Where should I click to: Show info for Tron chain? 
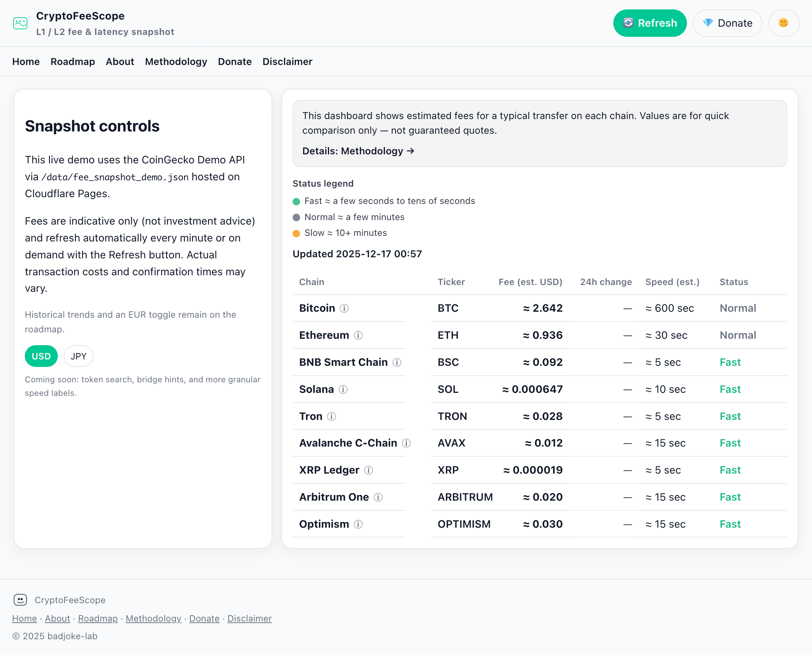tap(331, 417)
